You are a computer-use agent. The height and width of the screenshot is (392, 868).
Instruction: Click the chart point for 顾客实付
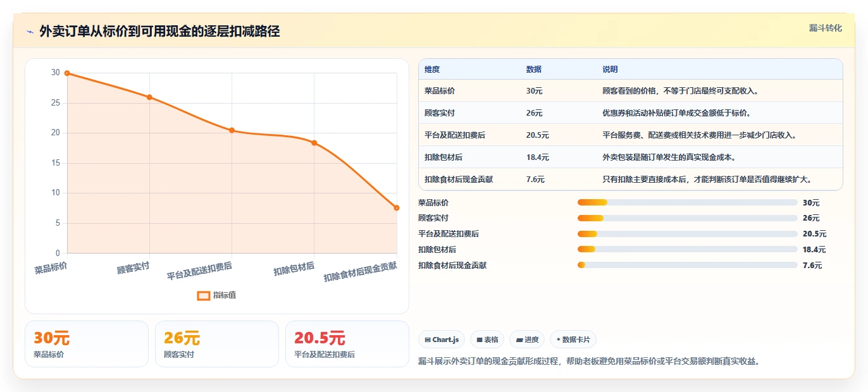coord(149,97)
